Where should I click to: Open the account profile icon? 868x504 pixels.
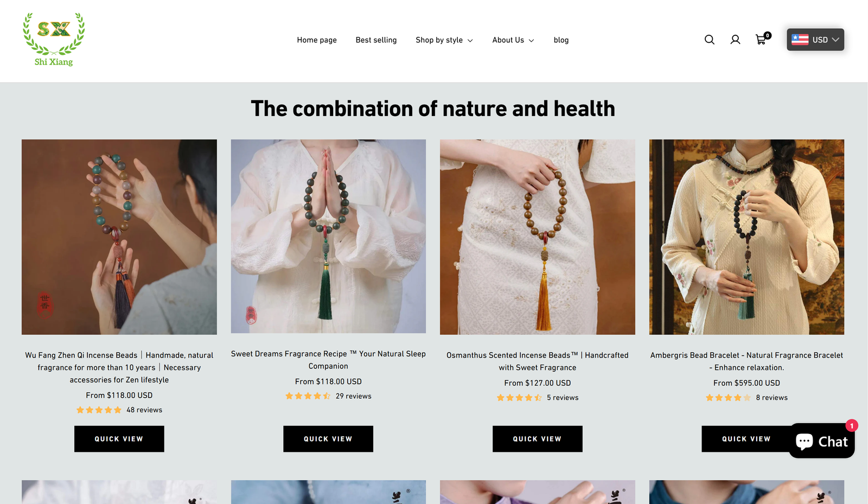pyautogui.click(x=735, y=40)
